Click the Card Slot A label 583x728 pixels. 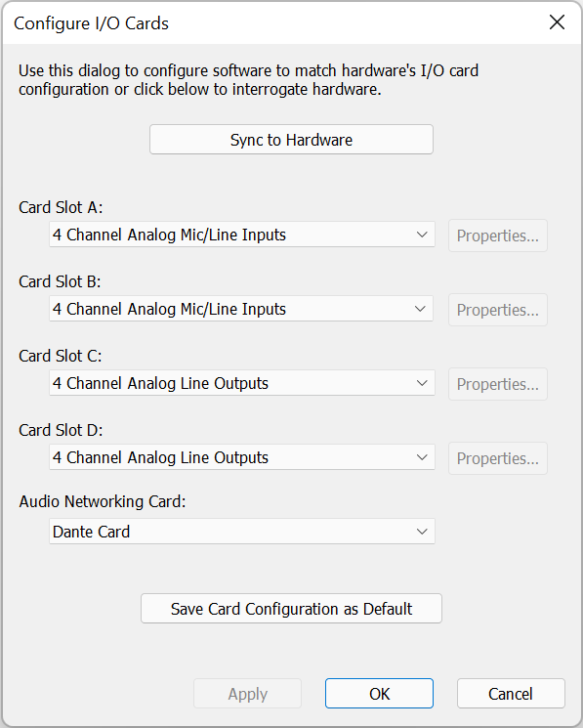tap(61, 207)
